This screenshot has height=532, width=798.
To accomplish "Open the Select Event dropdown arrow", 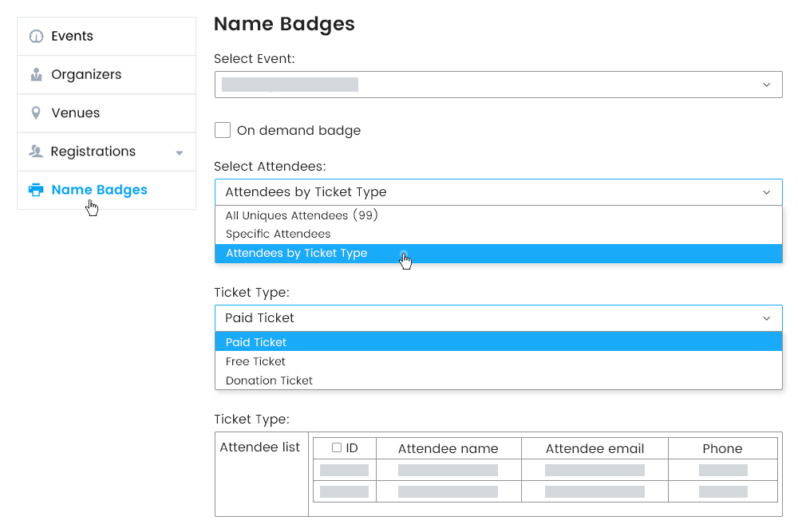I will pos(765,85).
